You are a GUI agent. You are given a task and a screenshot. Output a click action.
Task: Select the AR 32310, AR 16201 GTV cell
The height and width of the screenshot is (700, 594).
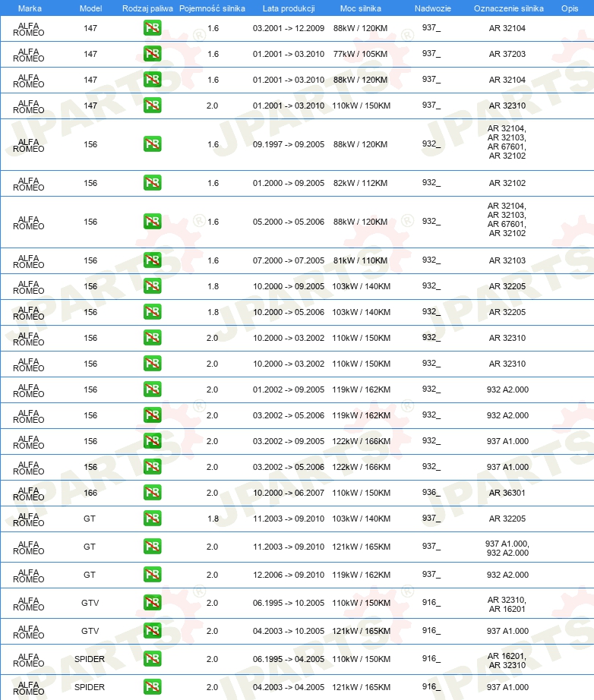[x=507, y=604]
